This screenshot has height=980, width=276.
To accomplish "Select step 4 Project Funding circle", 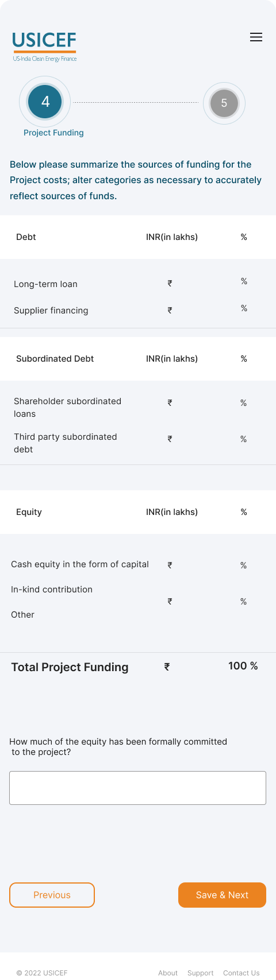I will click(x=45, y=102).
